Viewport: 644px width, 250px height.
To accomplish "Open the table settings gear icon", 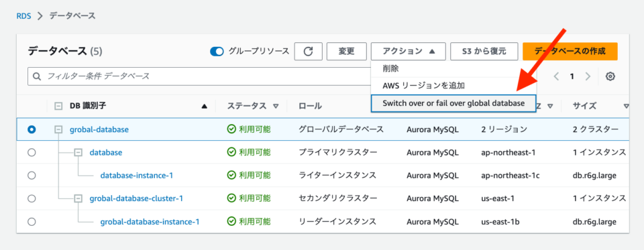I will coord(610,76).
